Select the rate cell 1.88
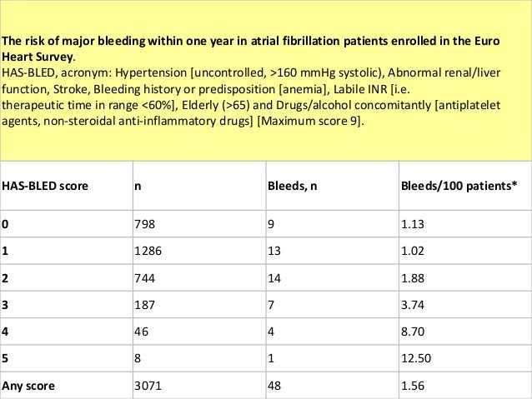 tap(465, 278)
